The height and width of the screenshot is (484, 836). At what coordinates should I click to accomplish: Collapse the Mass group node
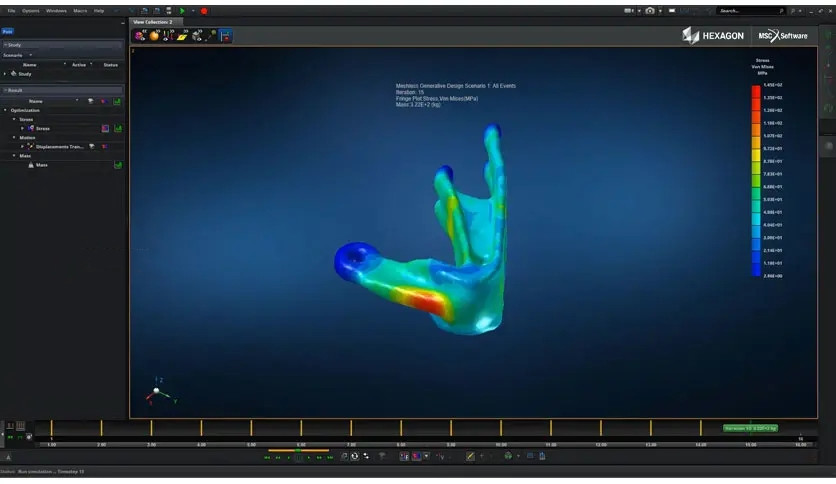(14, 156)
